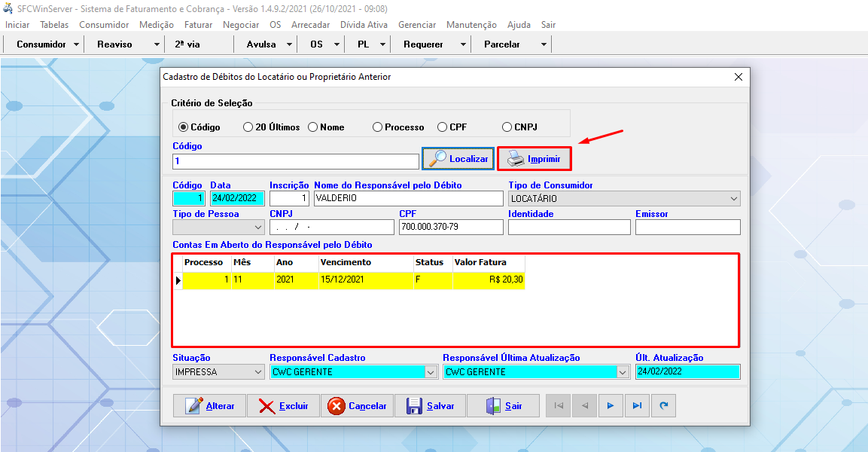Open the Faturar menu
Viewport: 868px width, 452px height.
[x=198, y=25]
